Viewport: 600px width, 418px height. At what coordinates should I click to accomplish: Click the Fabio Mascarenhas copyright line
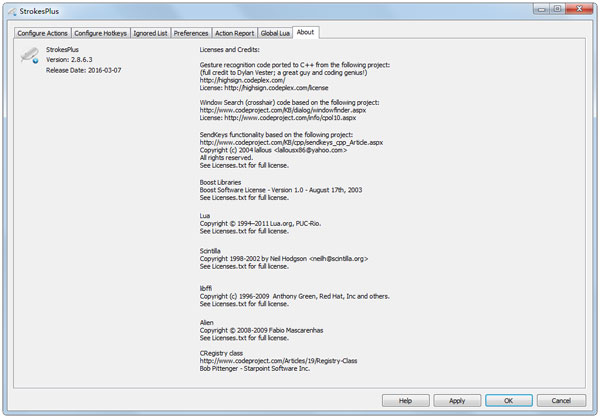pos(261,331)
